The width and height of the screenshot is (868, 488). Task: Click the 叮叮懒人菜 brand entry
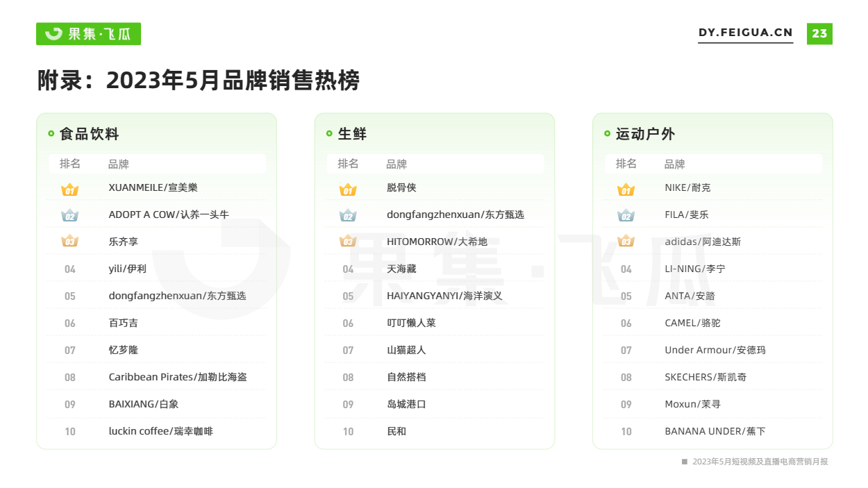(411, 323)
